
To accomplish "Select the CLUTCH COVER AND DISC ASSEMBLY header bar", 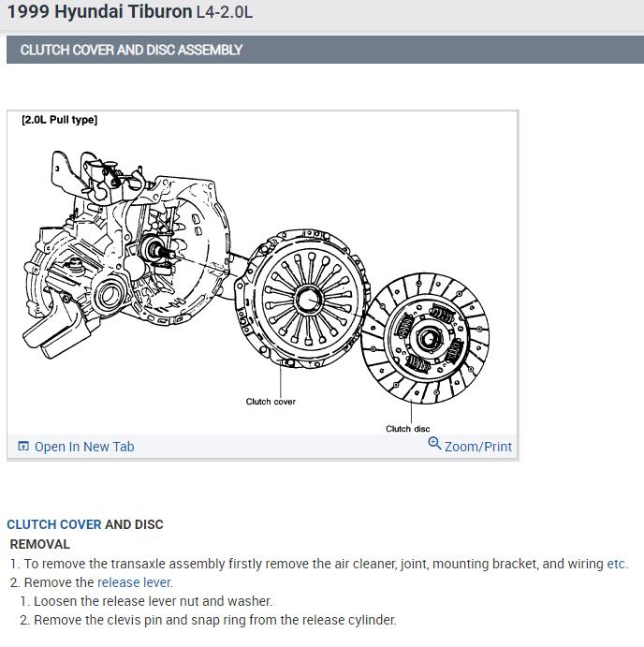I will tap(325, 50).
